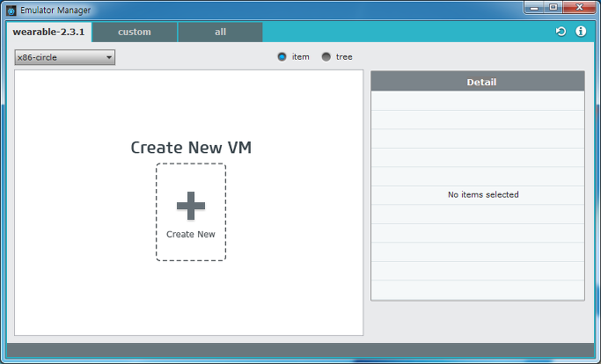Viewport: 601px width, 364px height.
Task: Click the Create New label
Action: point(190,234)
